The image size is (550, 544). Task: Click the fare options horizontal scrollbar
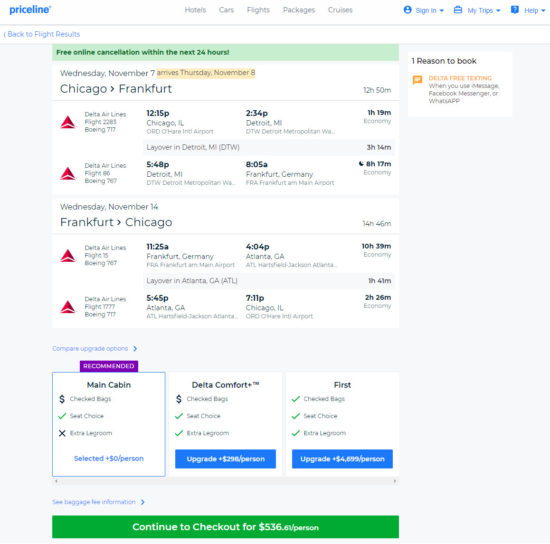[226, 481]
